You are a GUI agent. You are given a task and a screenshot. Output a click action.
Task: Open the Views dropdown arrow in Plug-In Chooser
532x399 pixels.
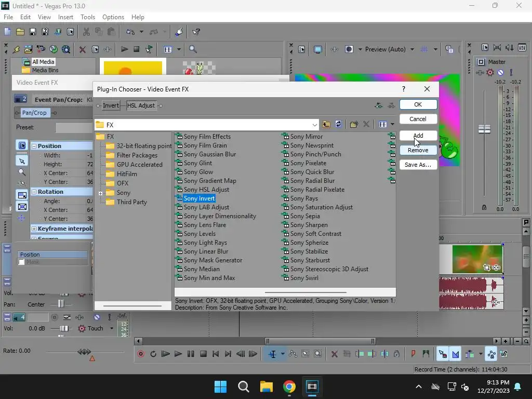(393, 125)
